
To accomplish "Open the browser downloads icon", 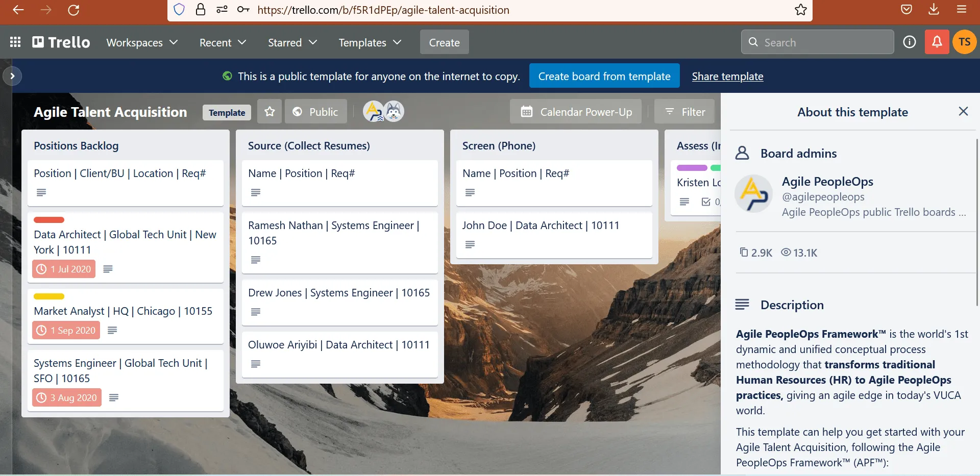I will (x=934, y=10).
